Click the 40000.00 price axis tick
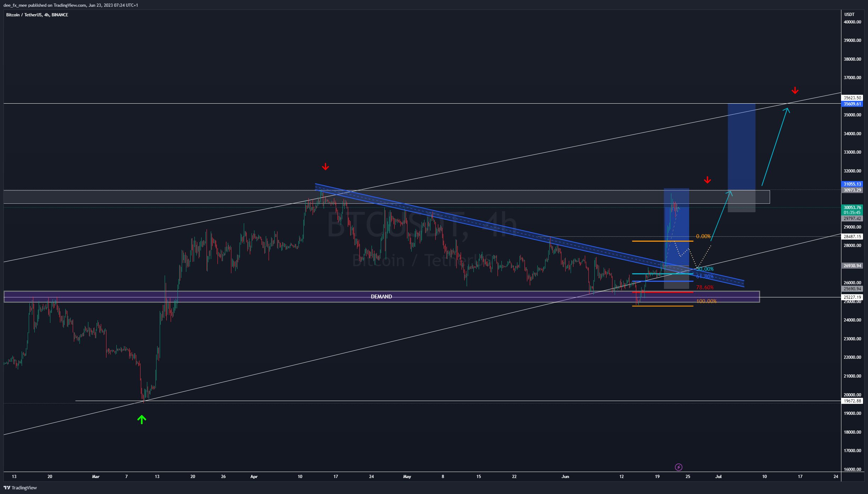868x494 pixels. pyautogui.click(x=852, y=22)
